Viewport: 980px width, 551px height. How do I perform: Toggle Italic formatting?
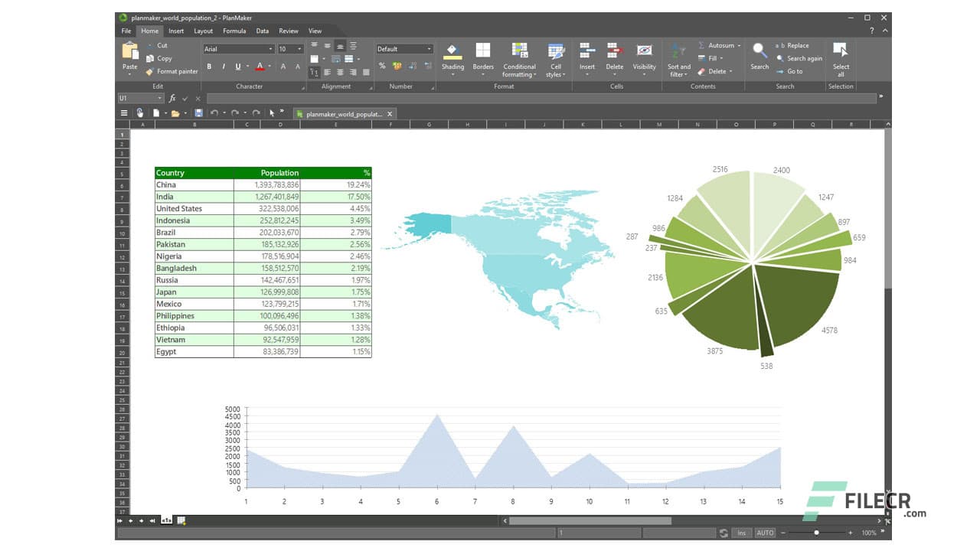tap(223, 67)
